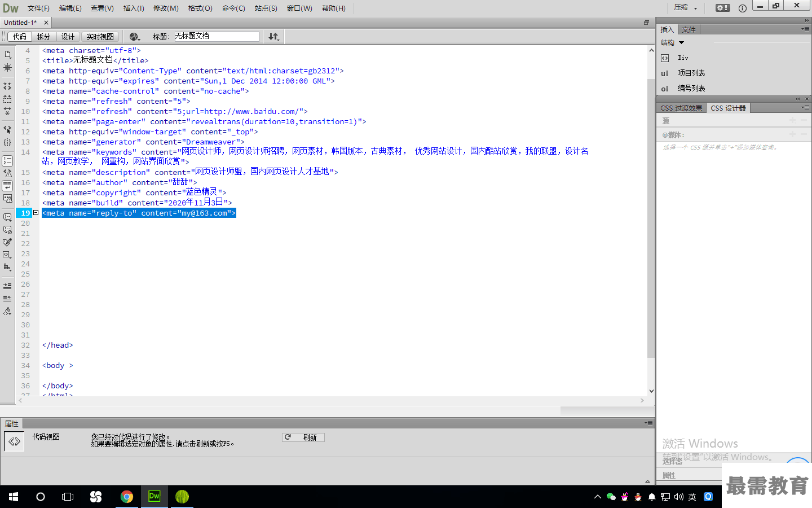Open file management arrows icon
Screen dimensions: 812x508
(274, 37)
